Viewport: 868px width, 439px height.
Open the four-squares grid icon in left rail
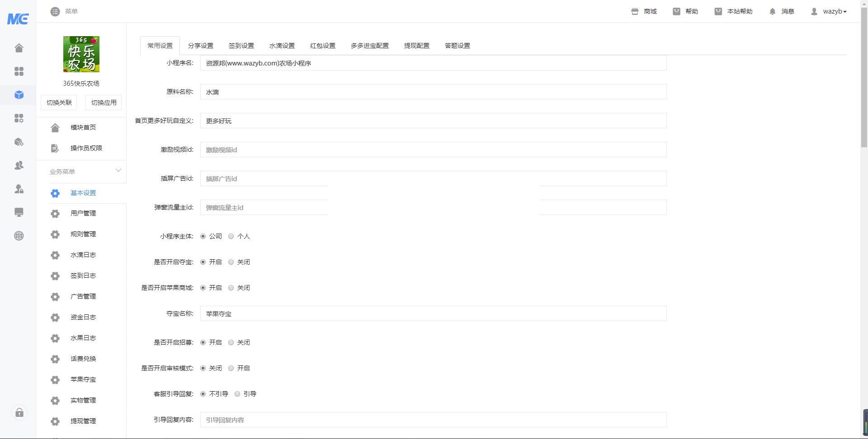[19, 71]
